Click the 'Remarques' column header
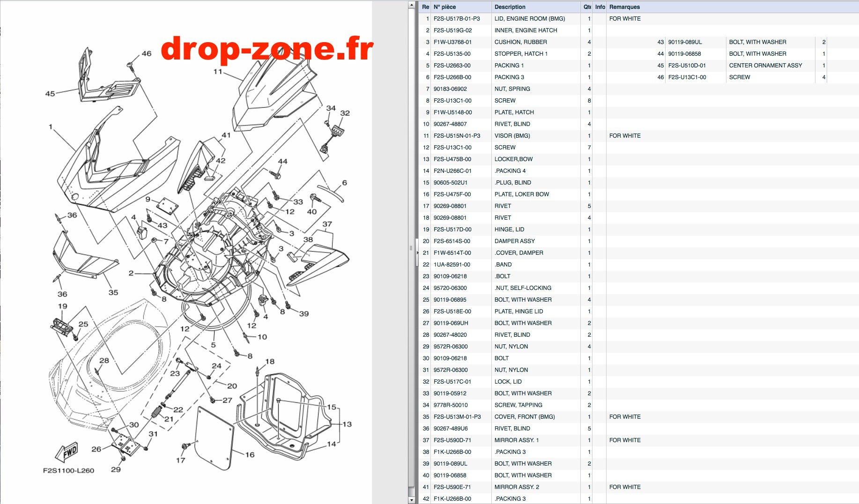859x504 pixels. click(732, 7)
